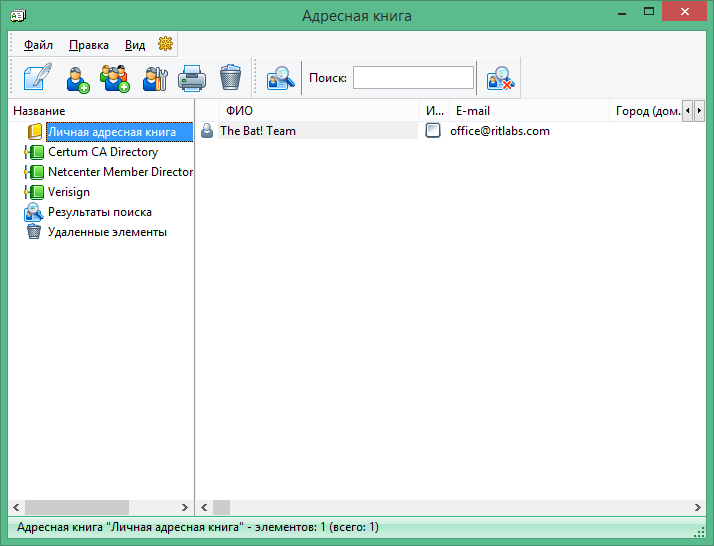
Task: Open the Файл menu
Action: [x=38, y=45]
